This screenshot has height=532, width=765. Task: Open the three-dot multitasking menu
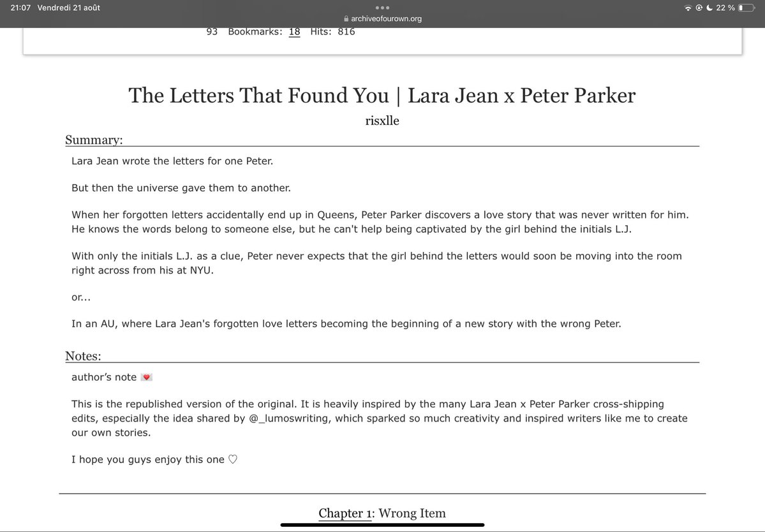click(382, 8)
